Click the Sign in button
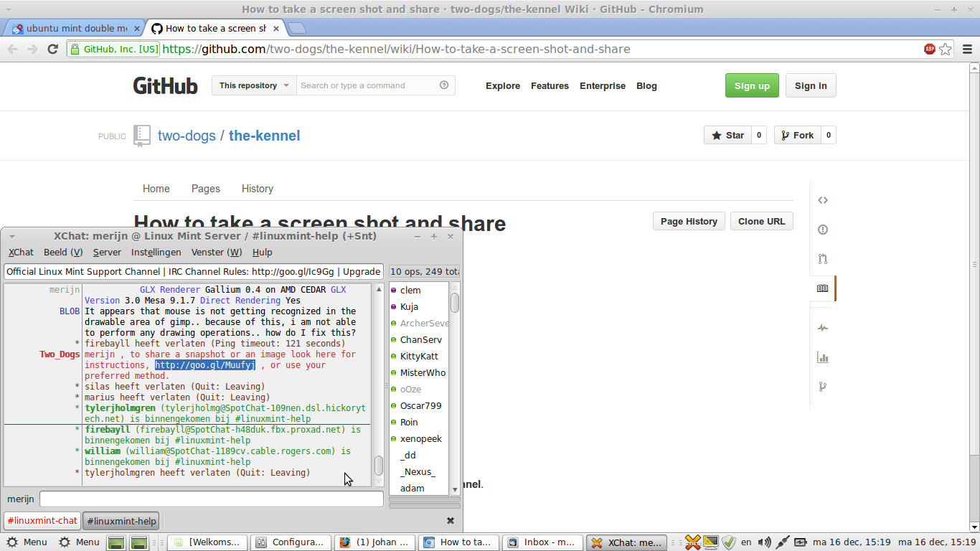The image size is (980, 551). click(811, 85)
